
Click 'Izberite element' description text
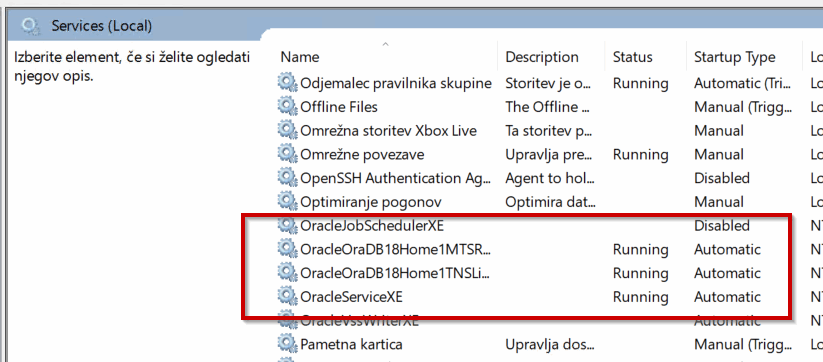coord(132,66)
